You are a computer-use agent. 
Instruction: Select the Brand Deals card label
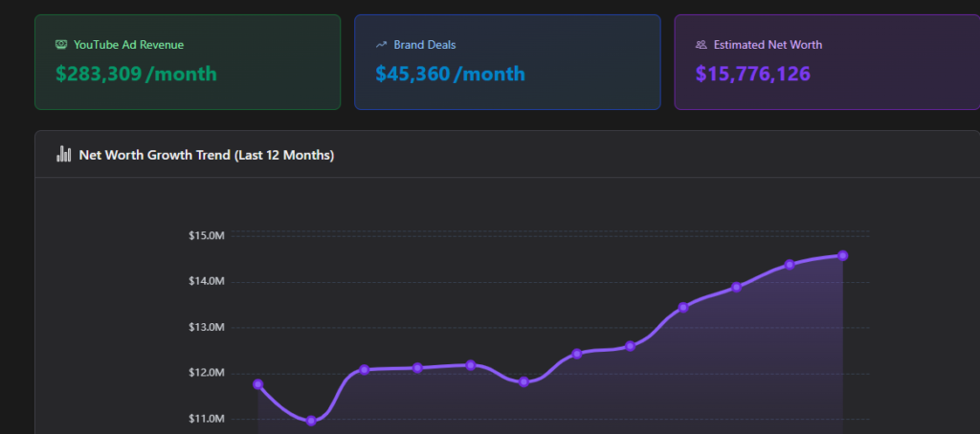[425, 45]
